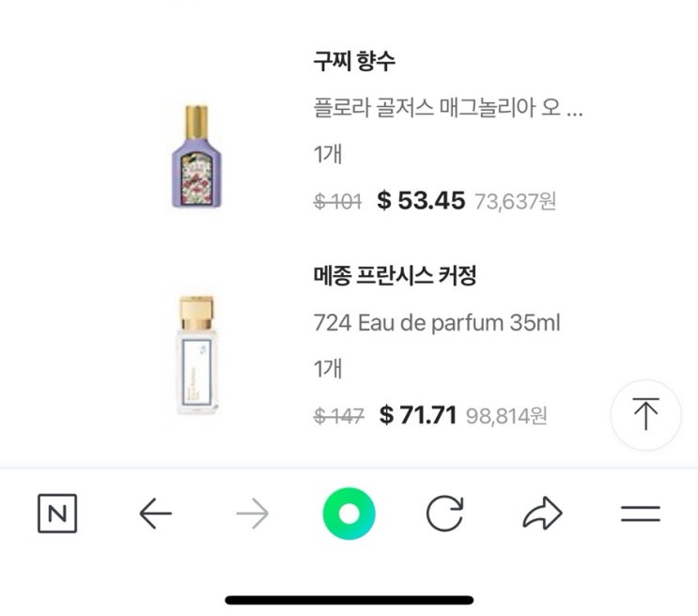Image resolution: width=698 pixels, height=616 pixels.
Task: Tap the green circle search button
Action: (349, 514)
